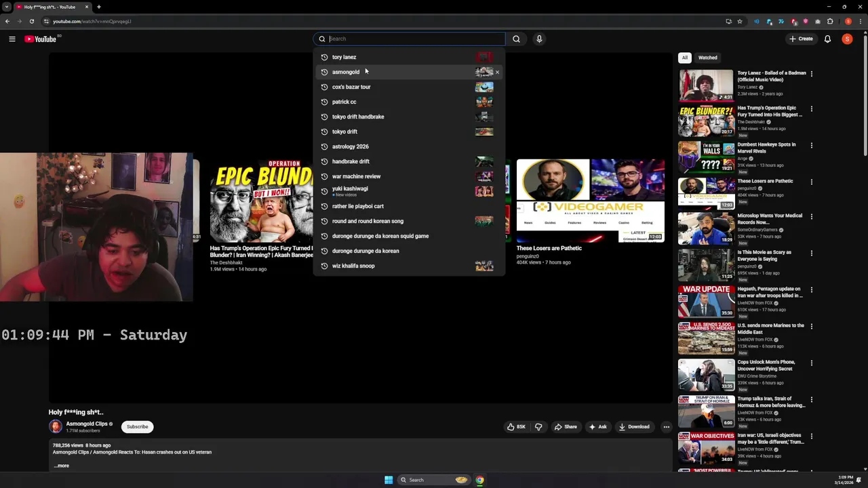Close the YouTube browser tab
This screenshot has width=868, height=488.
coord(86,7)
